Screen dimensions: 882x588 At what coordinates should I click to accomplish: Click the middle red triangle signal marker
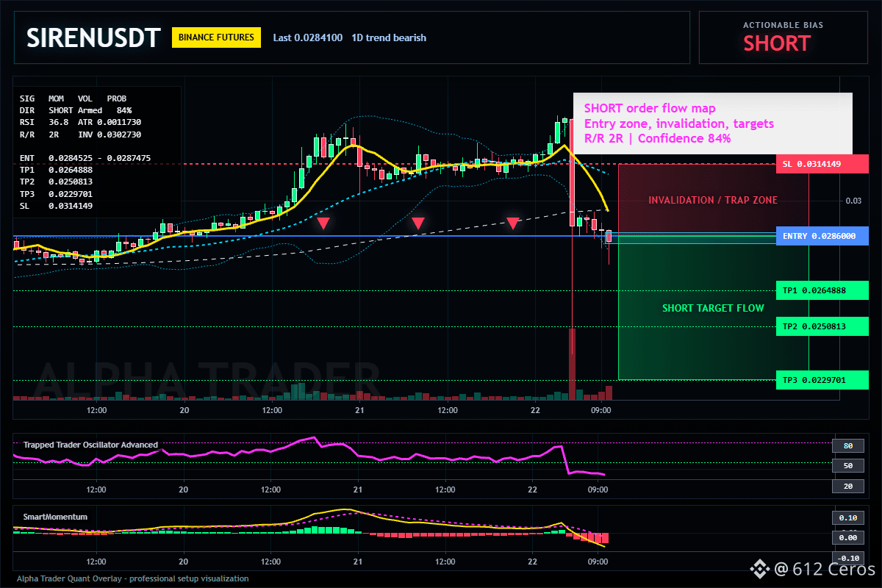418,223
